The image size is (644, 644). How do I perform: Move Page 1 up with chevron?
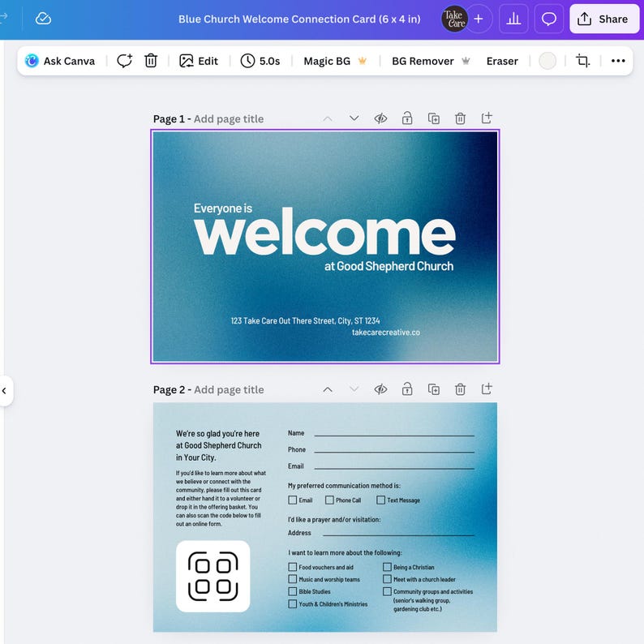pyautogui.click(x=328, y=118)
